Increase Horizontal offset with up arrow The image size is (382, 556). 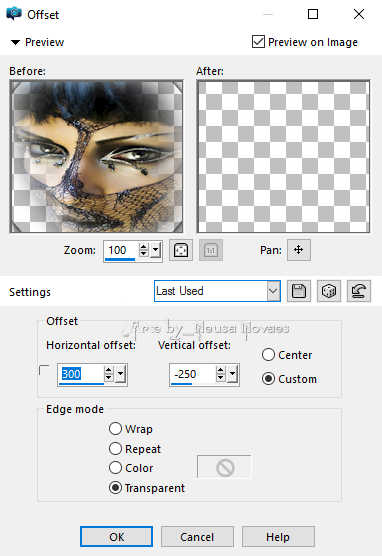coord(109,370)
